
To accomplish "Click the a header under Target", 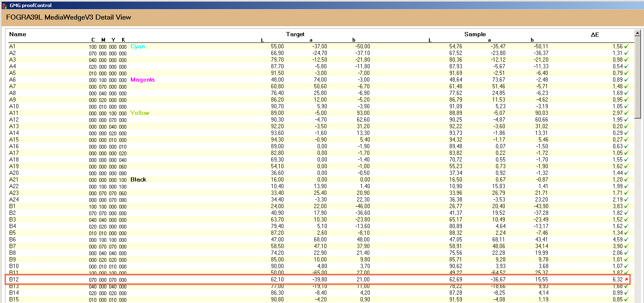I will tap(311, 40).
